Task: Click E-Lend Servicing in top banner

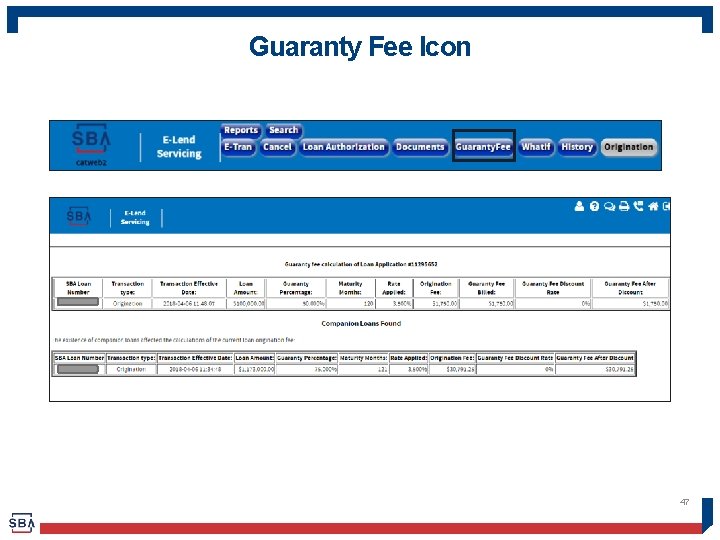Action: [179, 146]
